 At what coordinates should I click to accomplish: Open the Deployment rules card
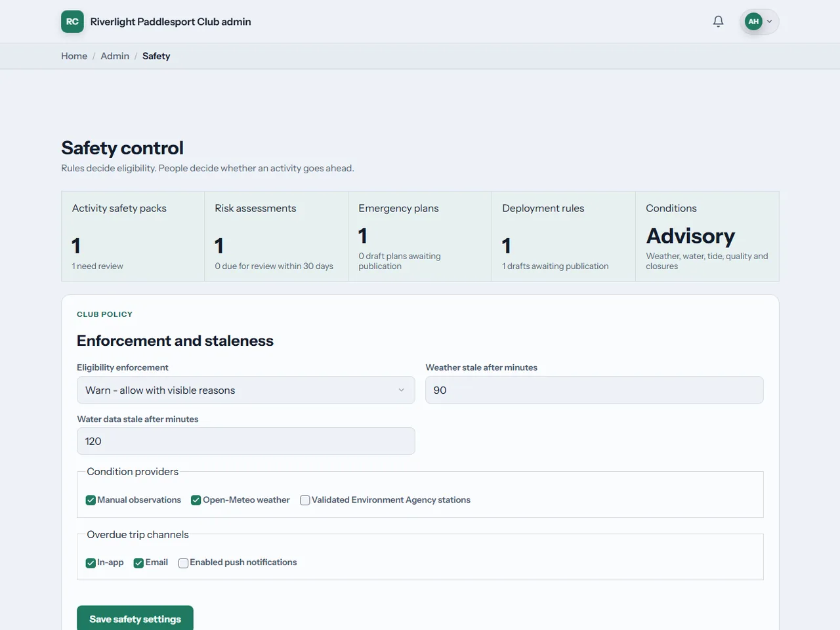pos(564,236)
